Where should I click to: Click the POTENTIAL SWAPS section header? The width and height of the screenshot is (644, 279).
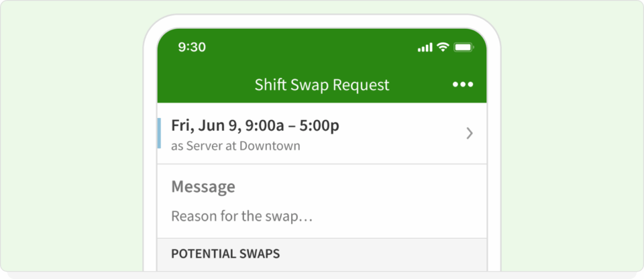coord(225,254)
